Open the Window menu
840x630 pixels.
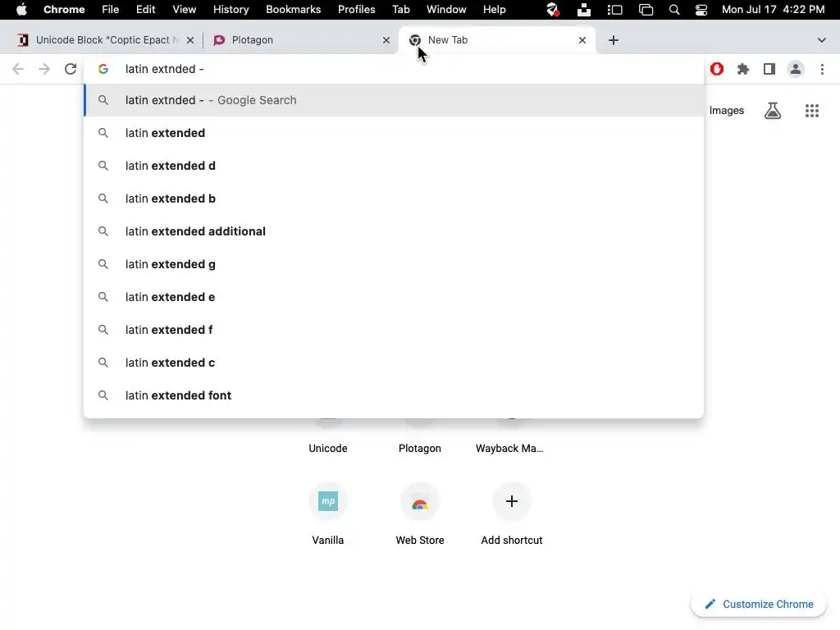446,10
